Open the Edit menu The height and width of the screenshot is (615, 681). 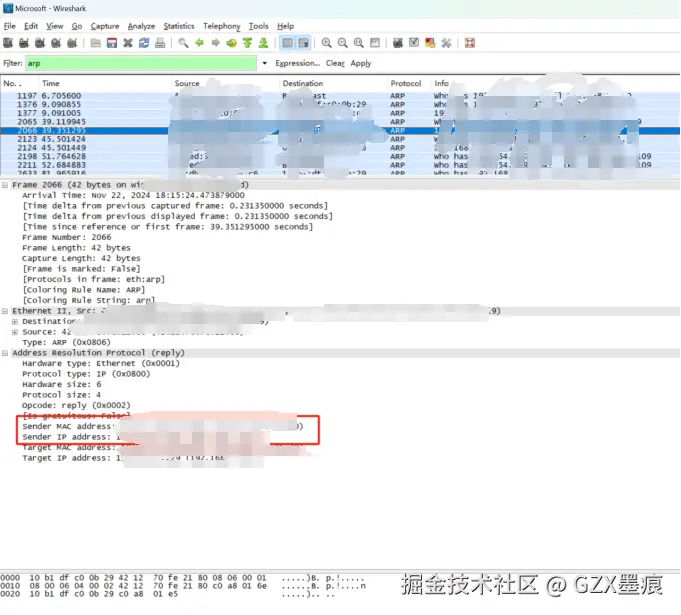tap(31, 26)
